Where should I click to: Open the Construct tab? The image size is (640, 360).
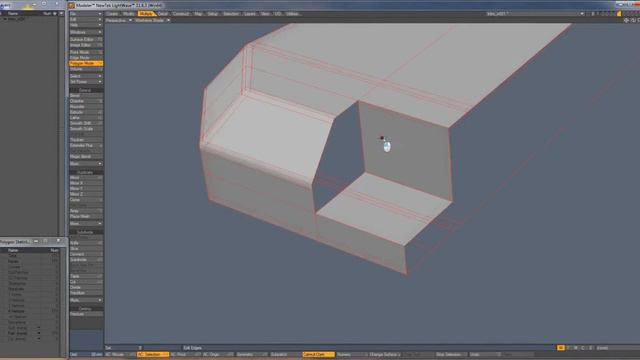click(x=181, y=14)
